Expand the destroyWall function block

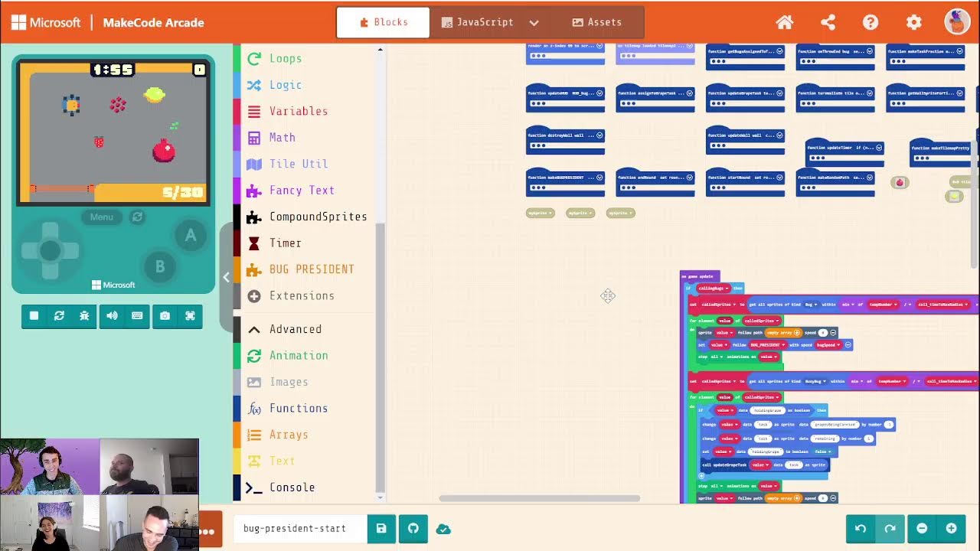(599, 135)
